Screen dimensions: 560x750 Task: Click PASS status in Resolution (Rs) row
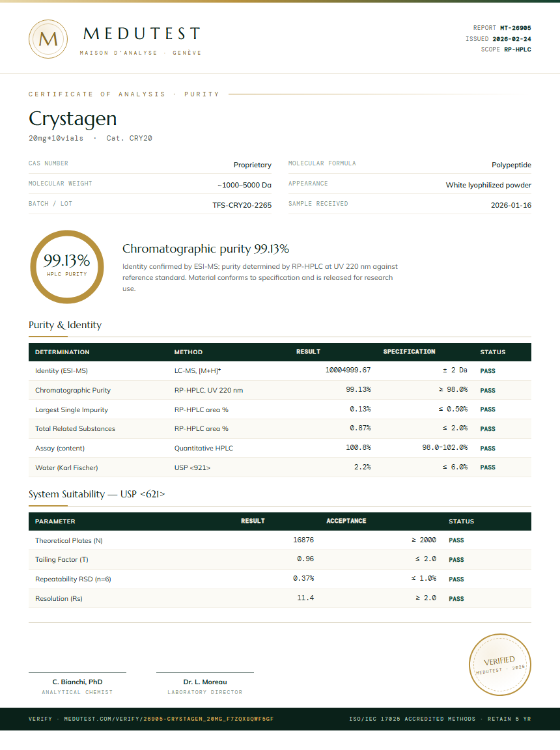pos(456,598)
